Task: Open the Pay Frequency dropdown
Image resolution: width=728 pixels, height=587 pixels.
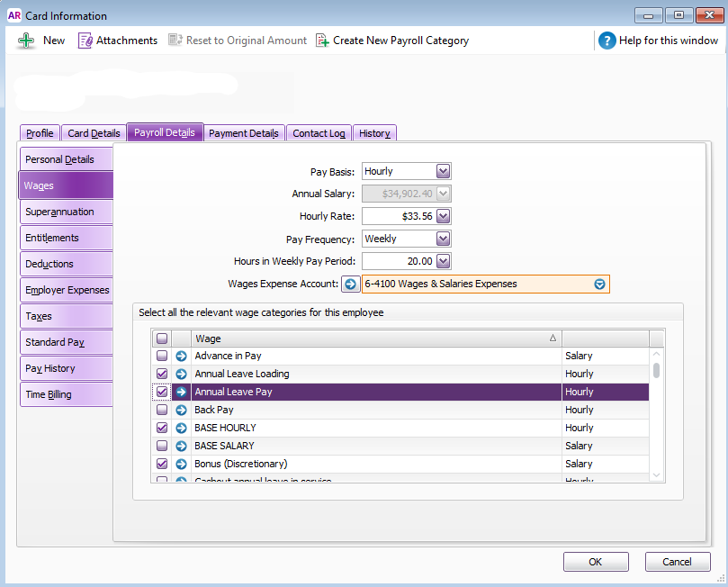Action: click(443, 239)
